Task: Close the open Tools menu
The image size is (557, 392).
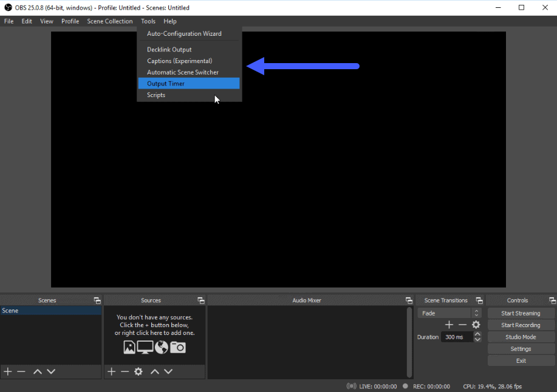Action: click(x=148, y=21)
